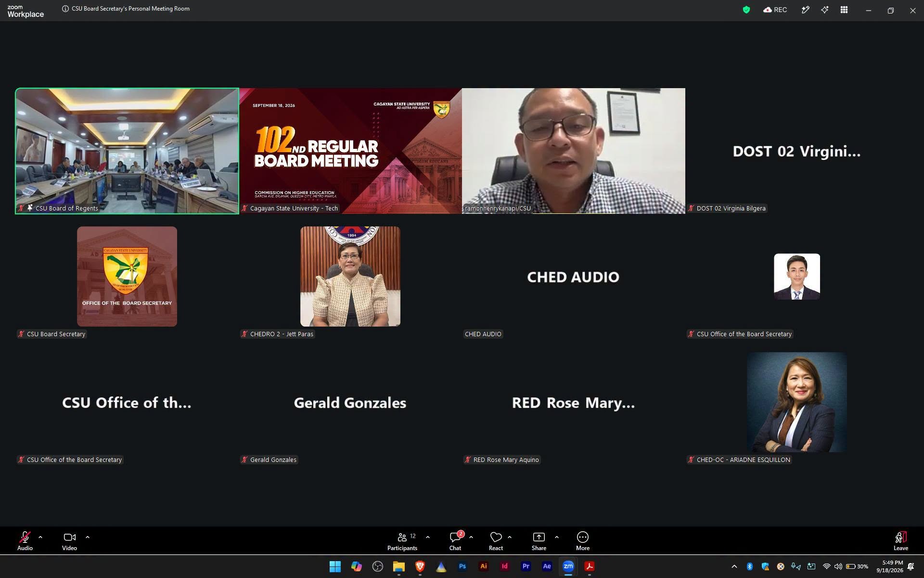Open the Chat panel with 2 unread

point(455,541)
